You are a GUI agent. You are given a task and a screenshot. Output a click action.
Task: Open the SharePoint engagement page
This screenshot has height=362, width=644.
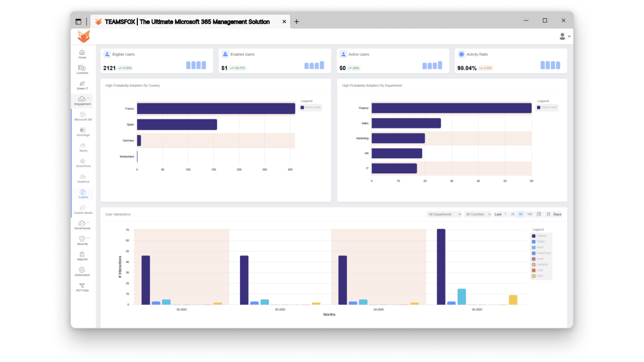pyautogui.click(x=83, y=163)
